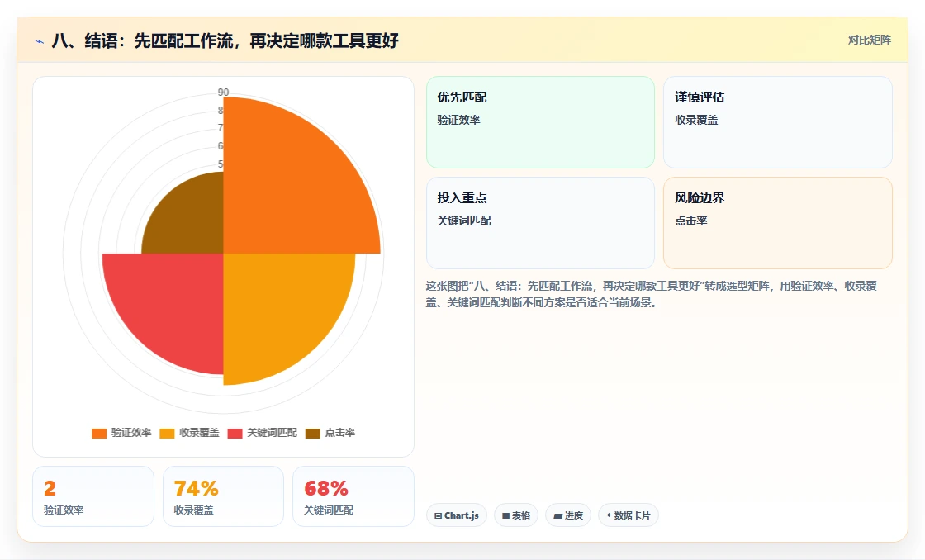This screenshot has width=925, height=560.
Task: Click the 对比矩阵 label in header
Action: [x=869, y=40]
